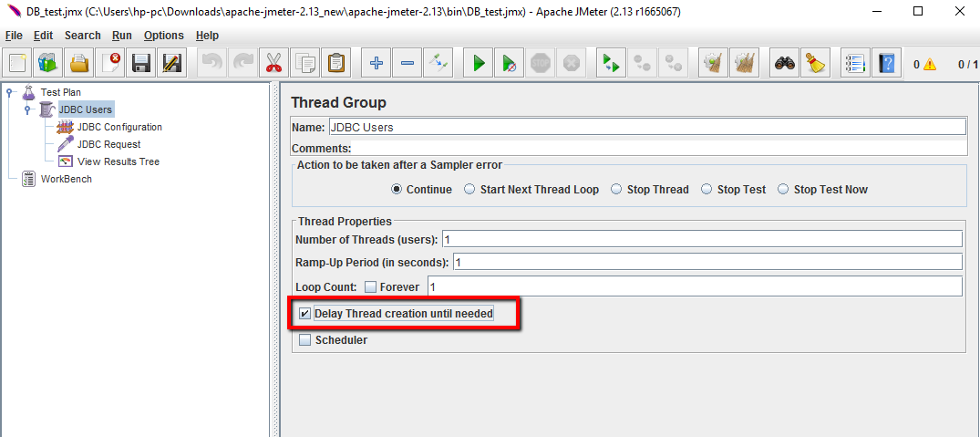Copy the element using Copy icon
The image size is (980, 437).
pyautogui.click(x=304, y=63)
